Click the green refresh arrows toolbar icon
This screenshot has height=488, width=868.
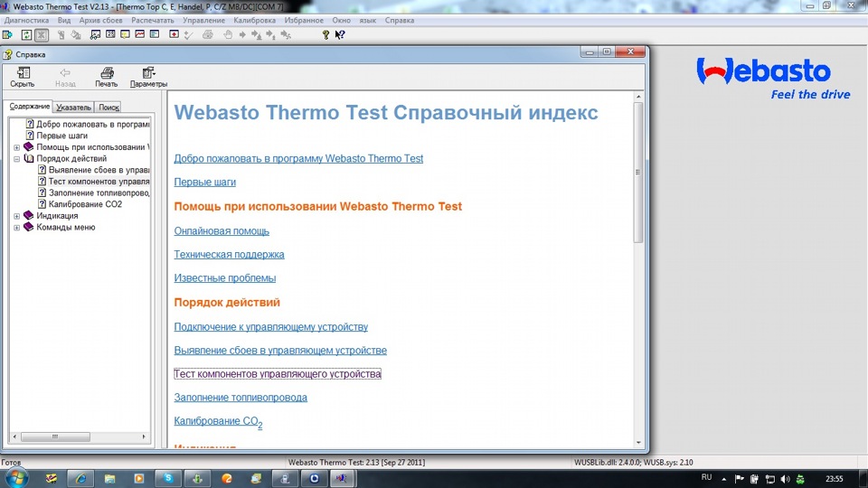click(x=26, y=35)
